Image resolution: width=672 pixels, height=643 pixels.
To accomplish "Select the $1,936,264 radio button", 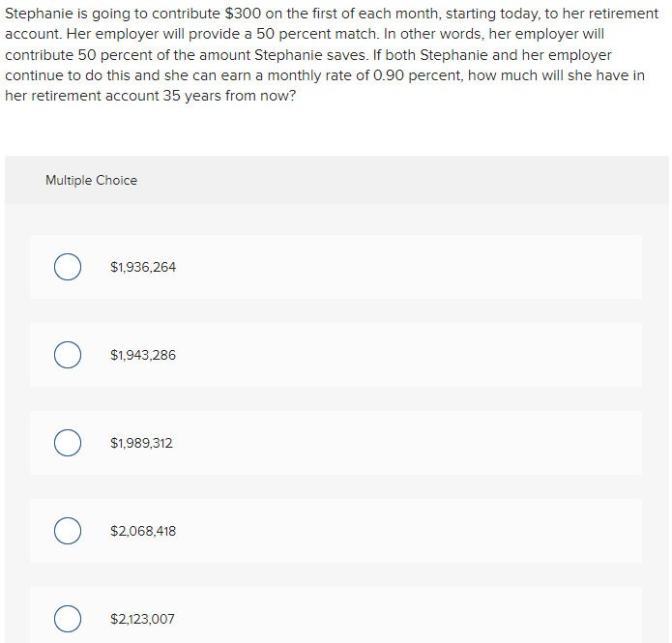I will (68, 267).
